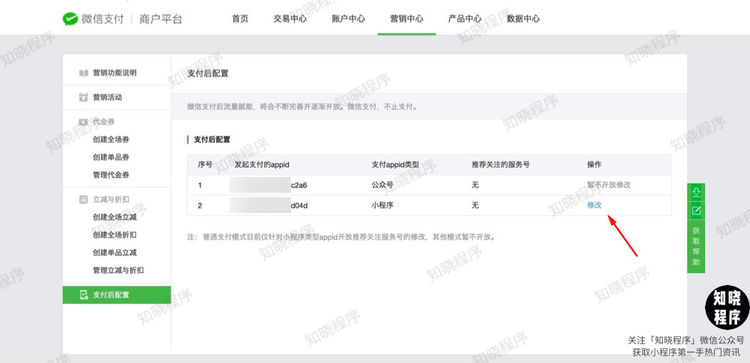Viewport: 750px width, 363px height.
Task: Go to 账户中心 tab
Action: pos(348,19)
